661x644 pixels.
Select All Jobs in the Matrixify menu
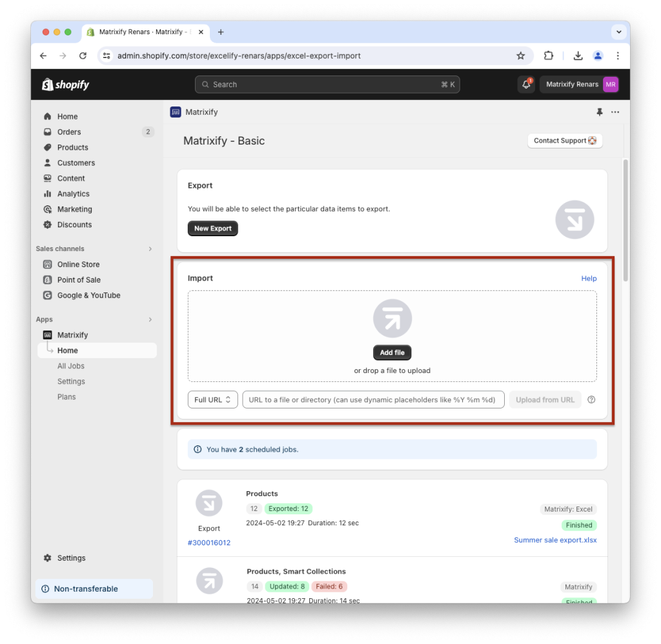71,366
